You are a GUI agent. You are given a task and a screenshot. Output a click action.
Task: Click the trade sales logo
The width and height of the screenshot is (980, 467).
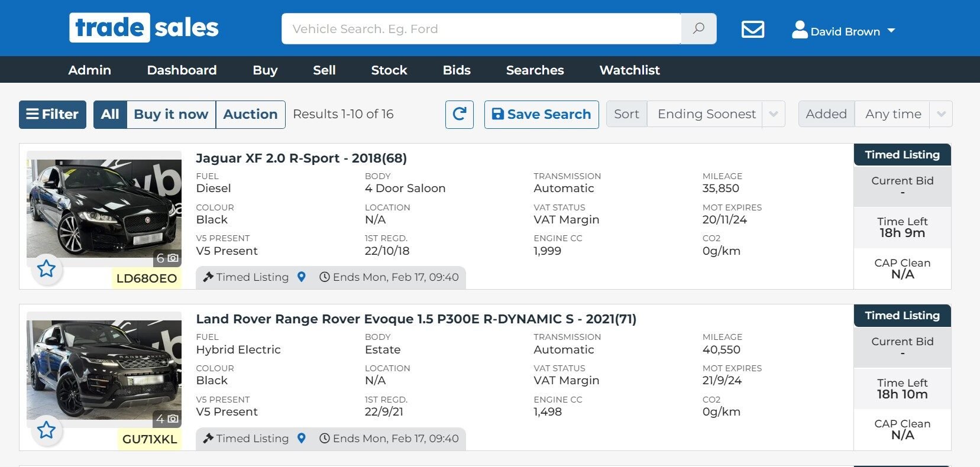click(x=144, y=28)
